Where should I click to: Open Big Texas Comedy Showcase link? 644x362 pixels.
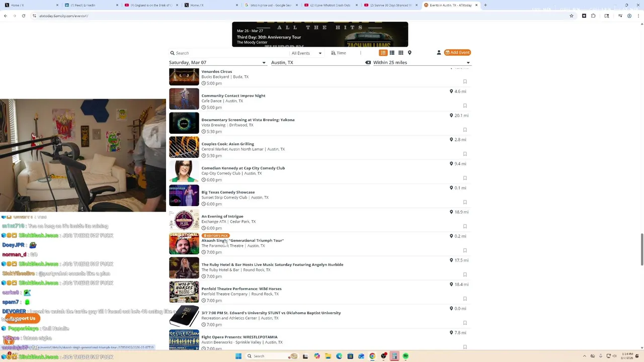pos(228,192)
